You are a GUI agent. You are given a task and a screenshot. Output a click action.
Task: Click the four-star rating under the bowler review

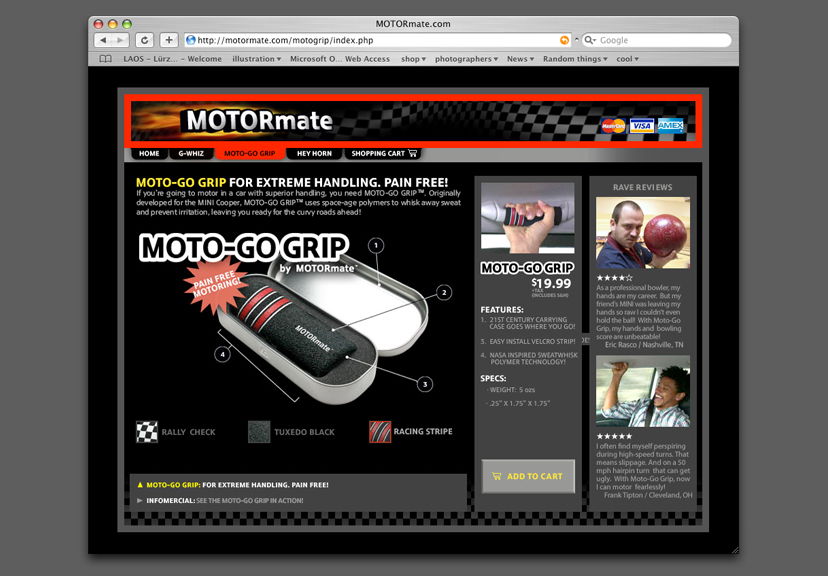point(614,278)
